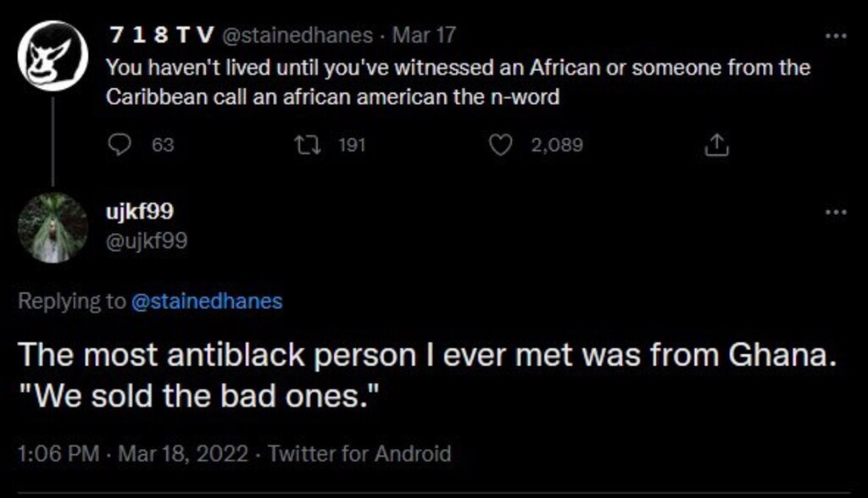This screenshot has width=868, height=498.
Task: Click the "Twitter for Android" source label
Action: pos(359,454)
